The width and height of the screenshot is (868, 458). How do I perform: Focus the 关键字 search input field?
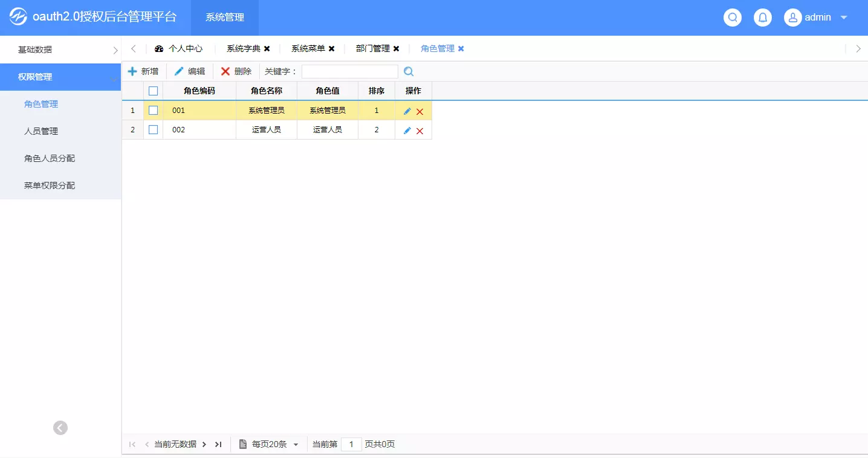coord(350,71)
